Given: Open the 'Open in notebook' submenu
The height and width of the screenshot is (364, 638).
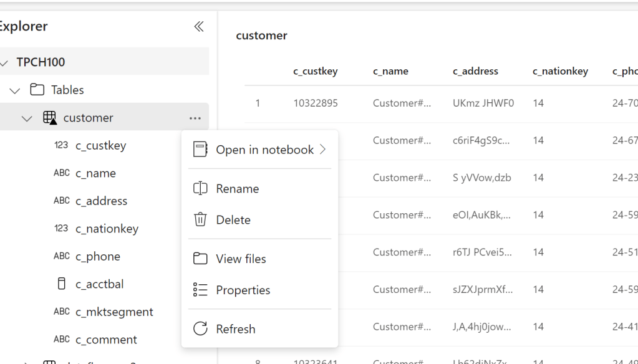Looking at the screenshot, I should pos(264,150).
